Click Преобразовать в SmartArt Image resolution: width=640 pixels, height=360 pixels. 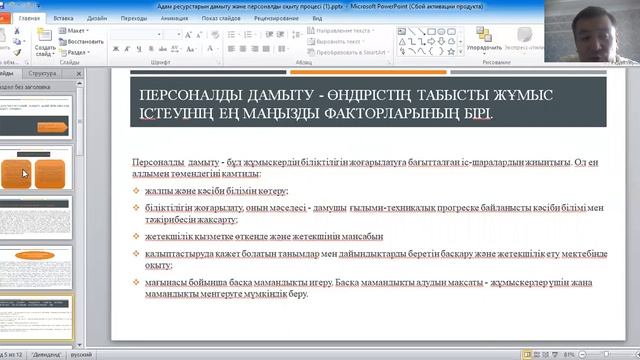click(349, 52)
